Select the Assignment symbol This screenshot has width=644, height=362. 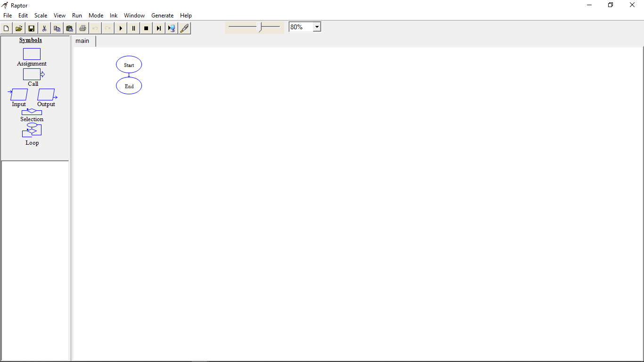pos(32,54)
